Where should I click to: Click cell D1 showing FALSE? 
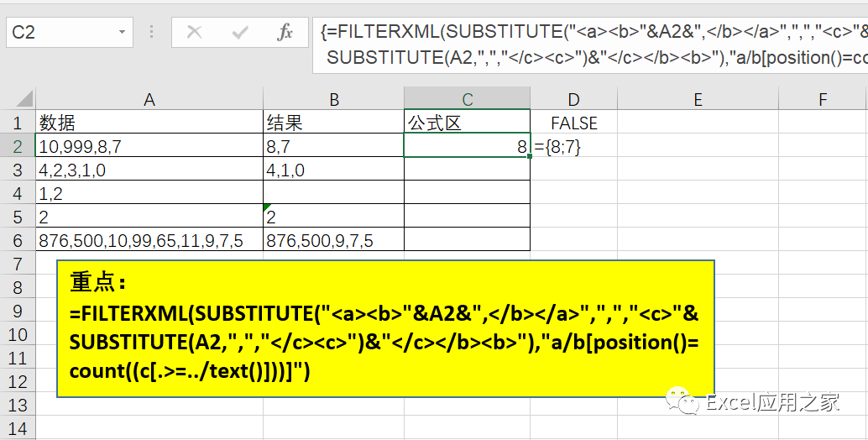pyautogui.click(x=573, y=123)
